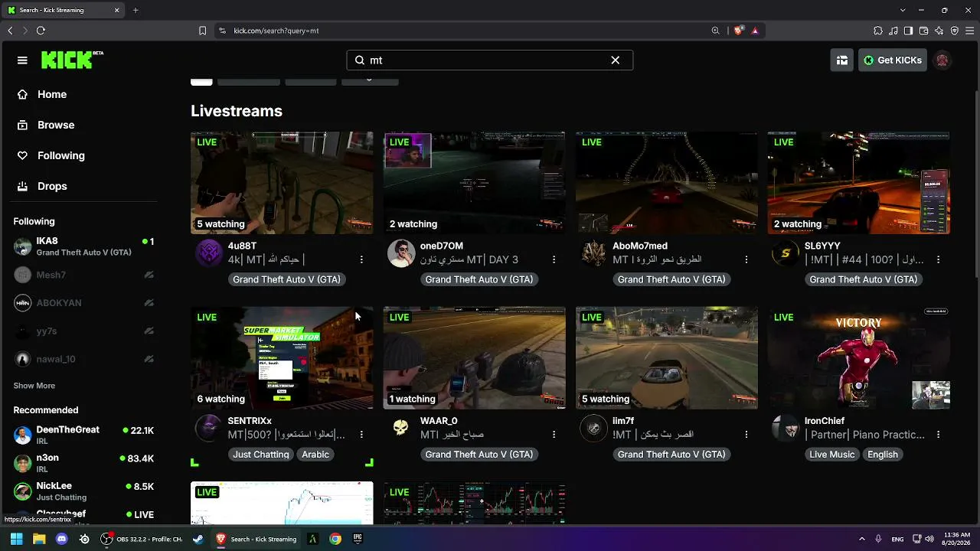The height and width of the screenshot is (551, 980).
Task: Click SL6YYY channel avatar
Action: pyautogui.click(x=785, y=253)
